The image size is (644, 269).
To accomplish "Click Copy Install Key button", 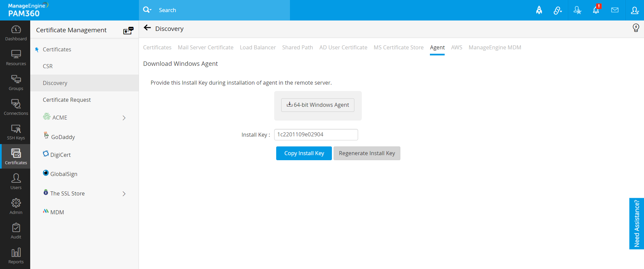I will (304, 153).
